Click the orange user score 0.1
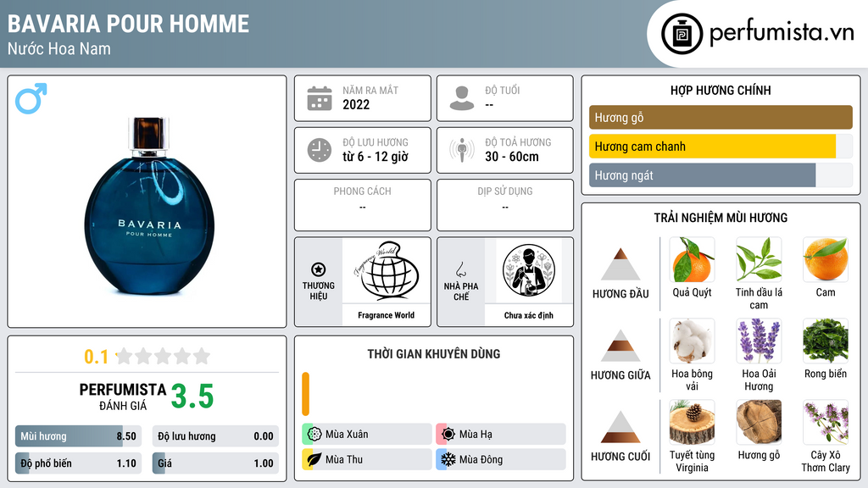 pos(96,357)
